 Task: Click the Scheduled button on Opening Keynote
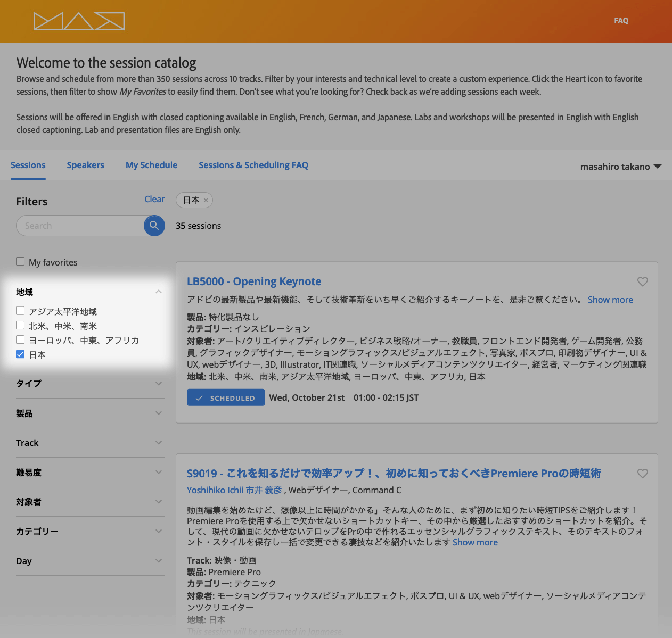pos(226,397)
